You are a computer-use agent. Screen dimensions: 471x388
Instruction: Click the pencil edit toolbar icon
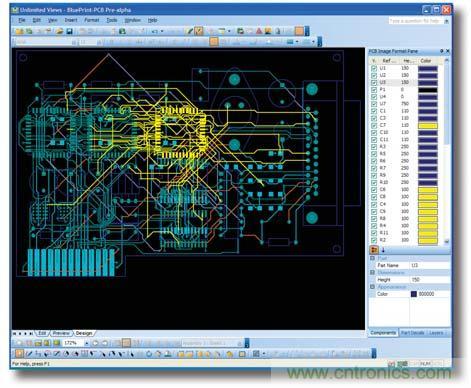click(189, 31)
